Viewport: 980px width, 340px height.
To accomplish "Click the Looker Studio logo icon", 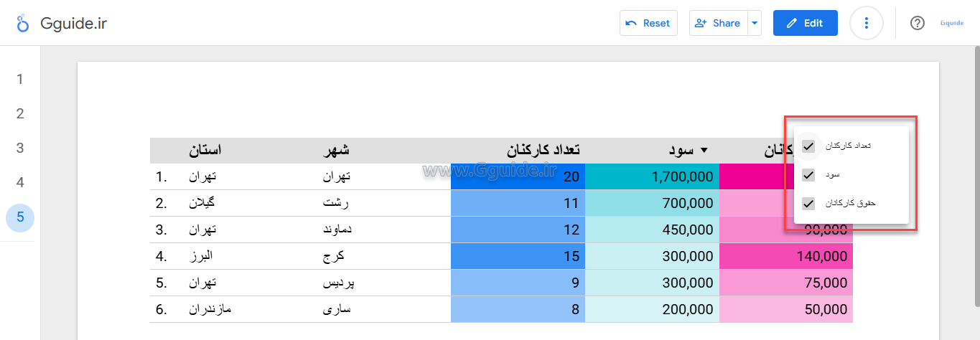I will point(23,23).
